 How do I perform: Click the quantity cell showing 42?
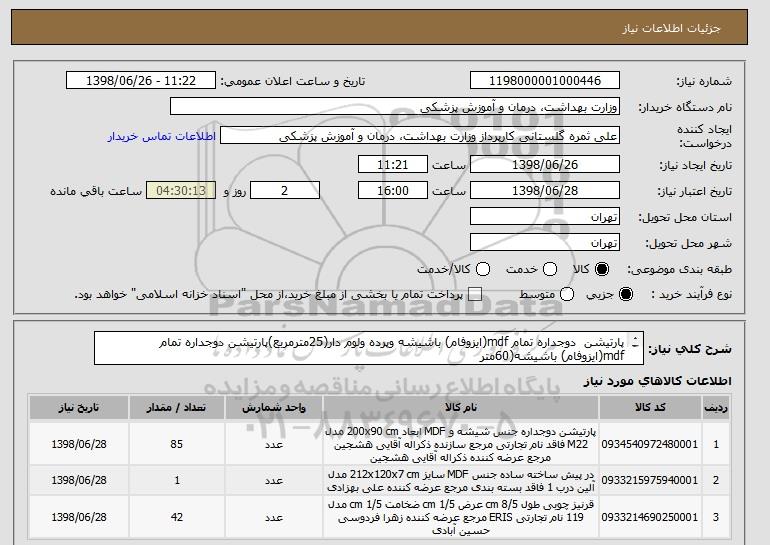point(177,517)
